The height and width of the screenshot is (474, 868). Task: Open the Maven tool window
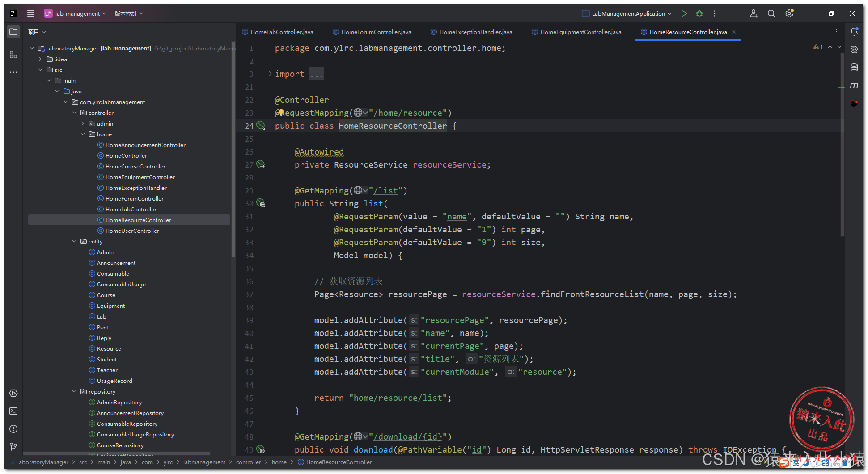(854, 85)
